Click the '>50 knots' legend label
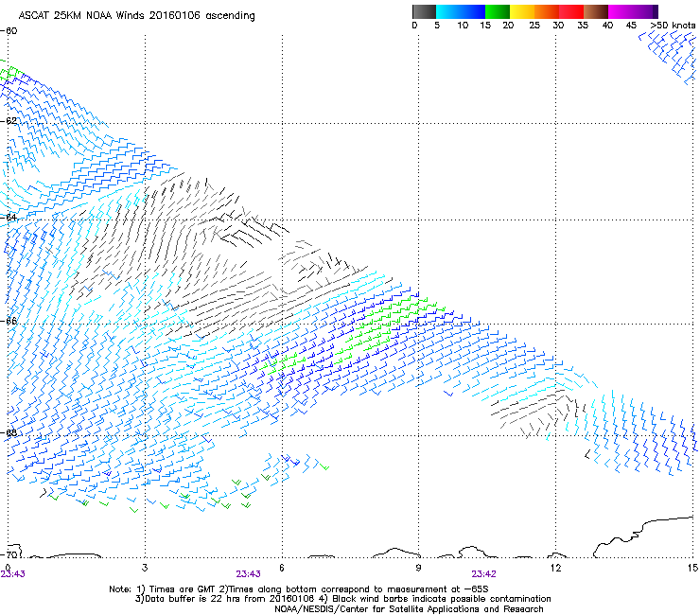 pos(673,26)
